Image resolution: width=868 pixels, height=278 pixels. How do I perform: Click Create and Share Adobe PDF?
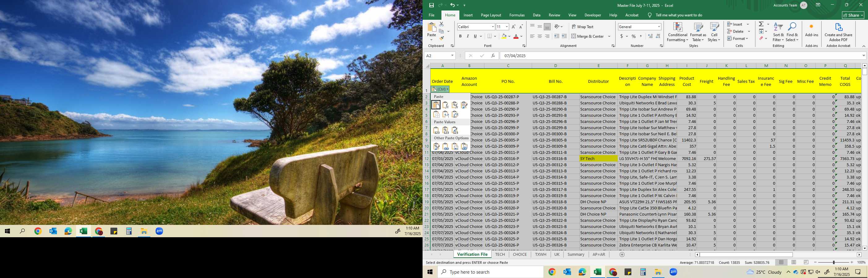(838, 32)
